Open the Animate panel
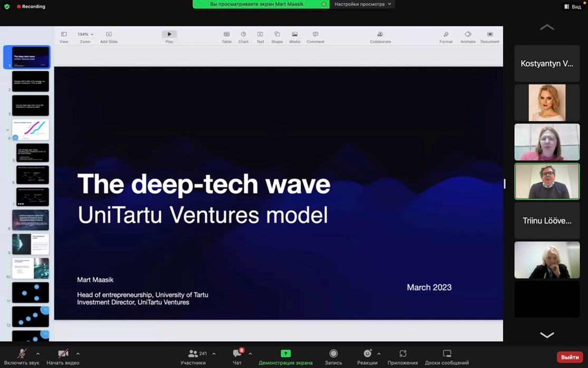Viewport: 588px width, 368px height. [468, 34]
